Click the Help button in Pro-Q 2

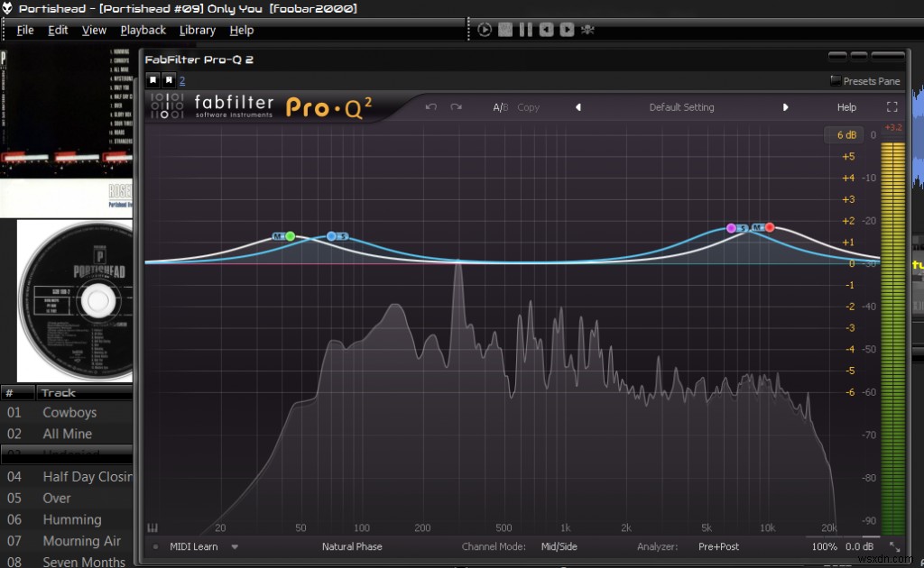[846, 106]
